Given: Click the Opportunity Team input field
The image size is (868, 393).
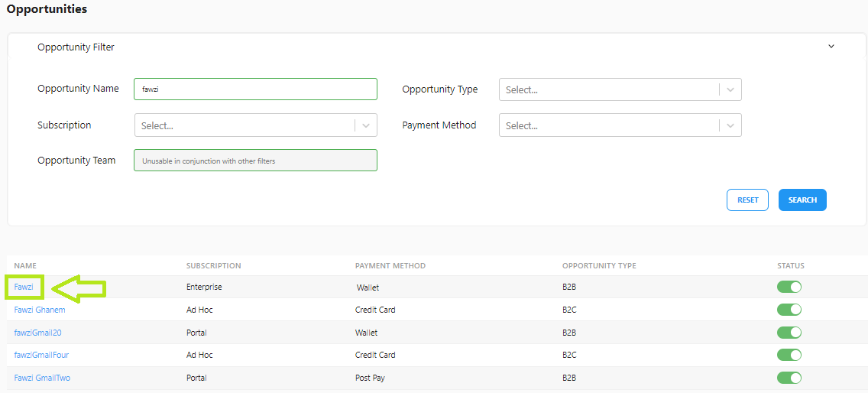Looking at the screenshot, I should [255, 161].
